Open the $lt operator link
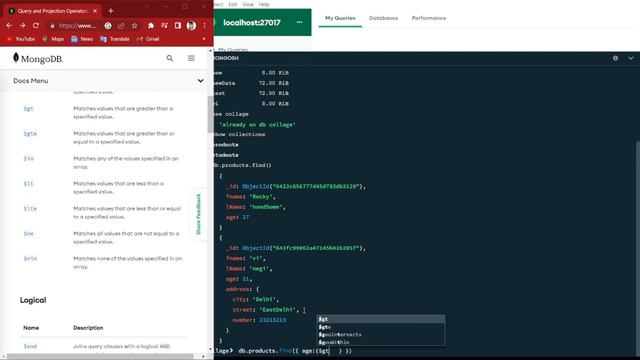Image resolution: width=640 pixels, height=360 pixels. click(28, 184)
